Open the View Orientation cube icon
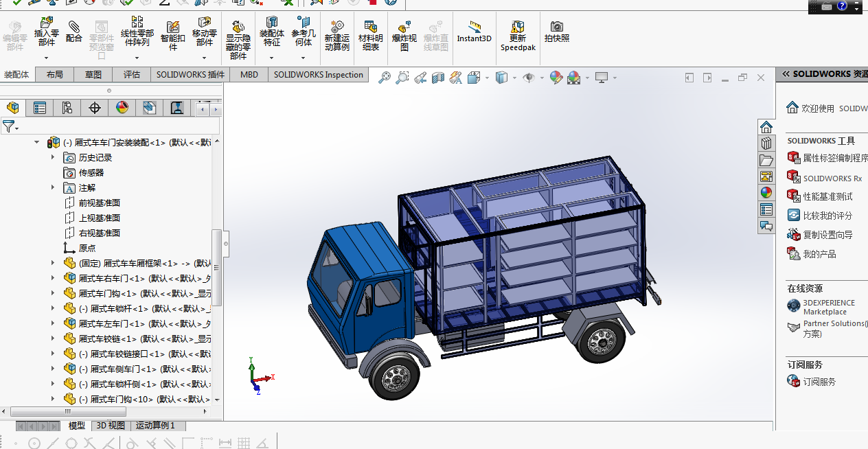This screenshot has width=868, height=449. (473, 78)
